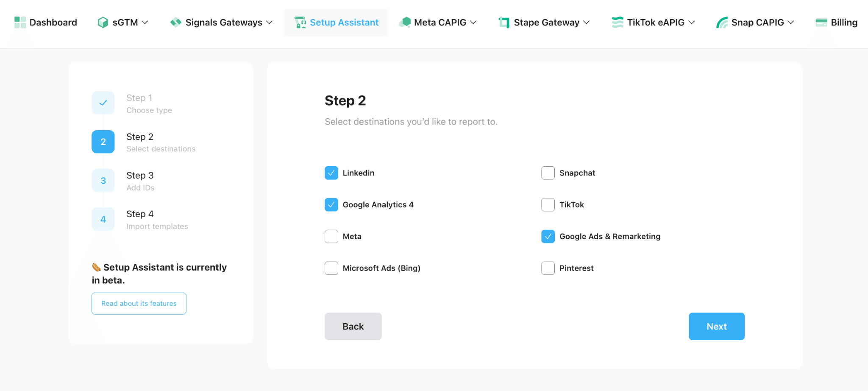This screenshot has width=868, height=391.
Task: Click the Step 2 Select destinations label
Action: [x=161, y=142]
